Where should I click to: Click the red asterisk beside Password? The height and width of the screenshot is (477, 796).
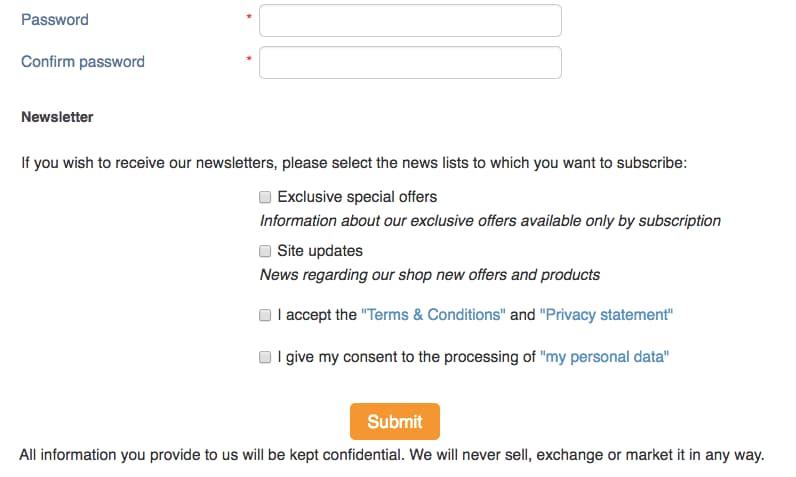click(249, 19)
